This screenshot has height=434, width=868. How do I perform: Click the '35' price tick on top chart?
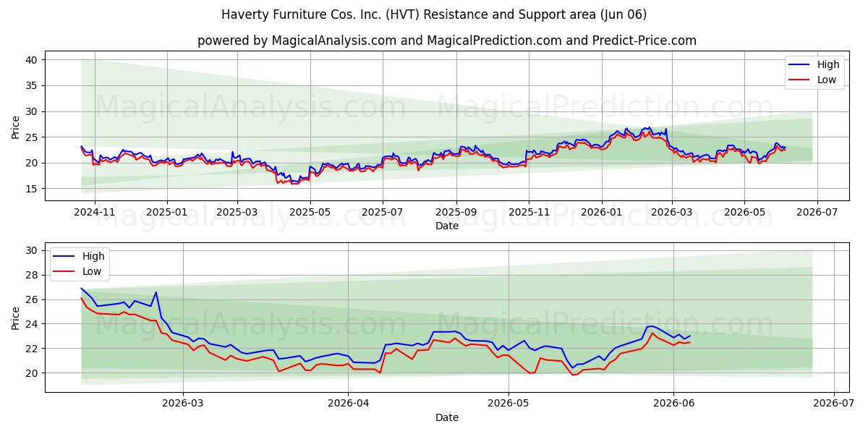(x=33, y=85)
